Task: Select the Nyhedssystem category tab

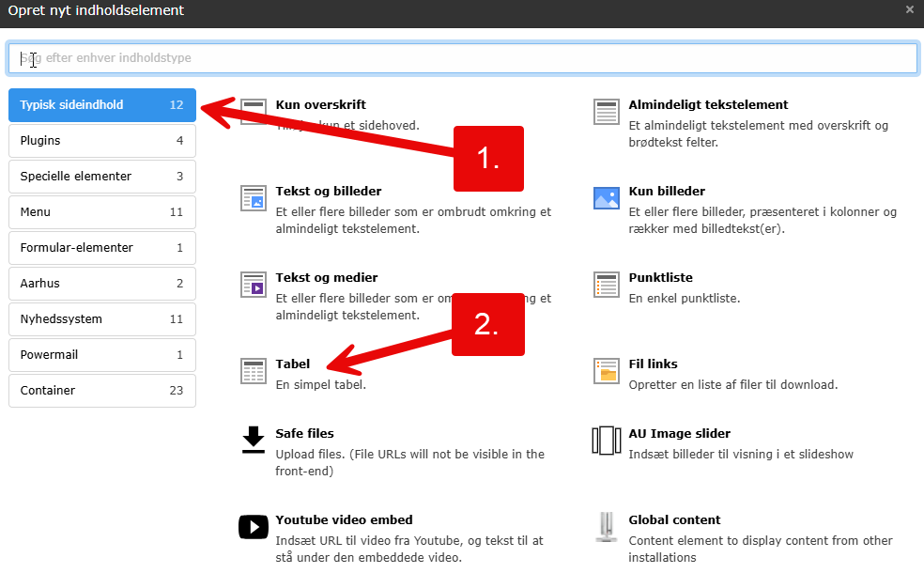Action: click(101, 319)
